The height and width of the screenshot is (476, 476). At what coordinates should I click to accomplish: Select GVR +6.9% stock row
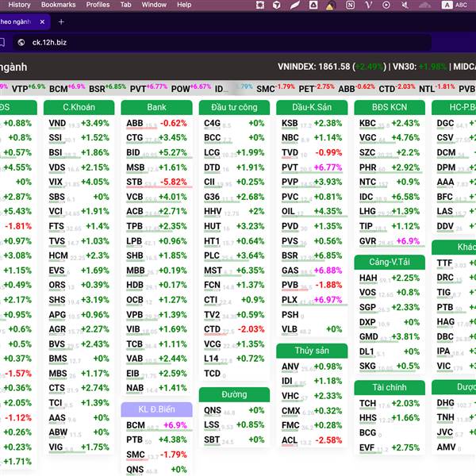390,241
